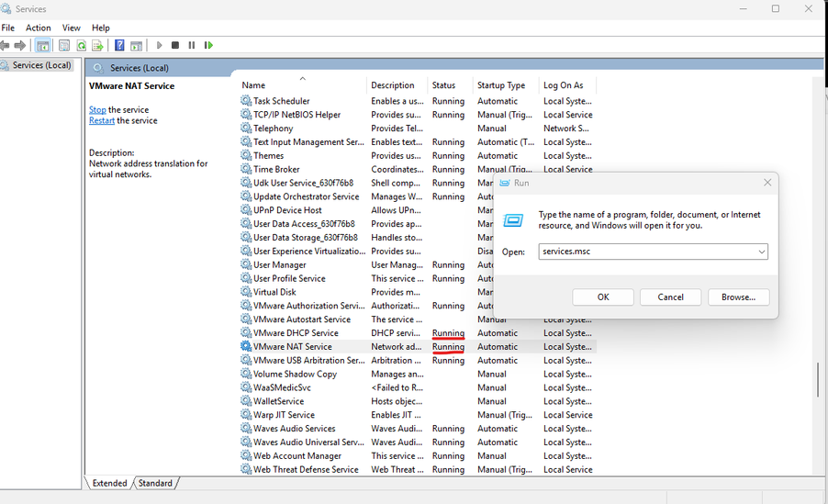Select the Waves Audio Universal Service name
Image resolution: width=828 pixels, height=504 pixels.
click(x=308, y=442)
